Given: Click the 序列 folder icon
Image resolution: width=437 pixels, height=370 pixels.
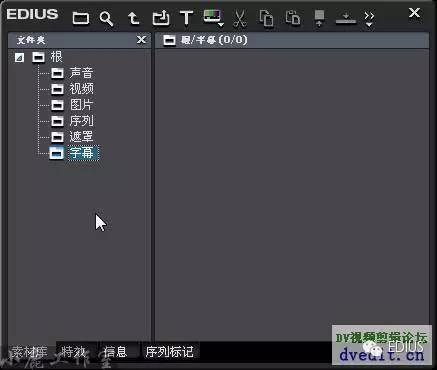Looking at the screenshot, I should (x=57, y=121).
